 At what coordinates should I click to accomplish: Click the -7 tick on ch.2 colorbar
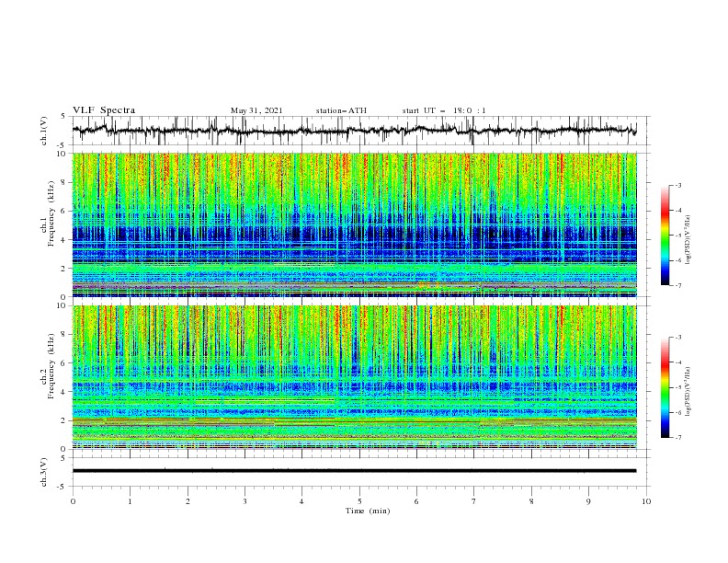(677, 438)
